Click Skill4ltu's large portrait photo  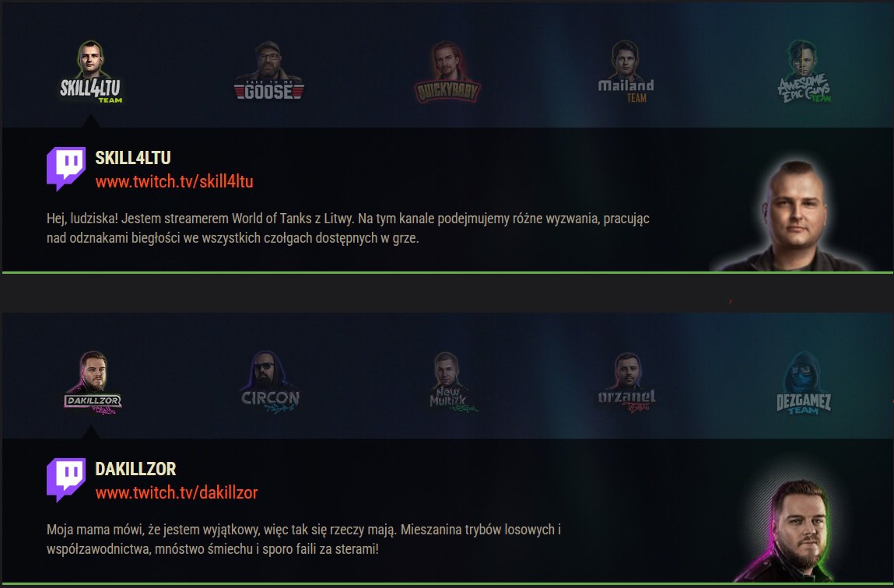pyautogui.click(x=793, y=216)
